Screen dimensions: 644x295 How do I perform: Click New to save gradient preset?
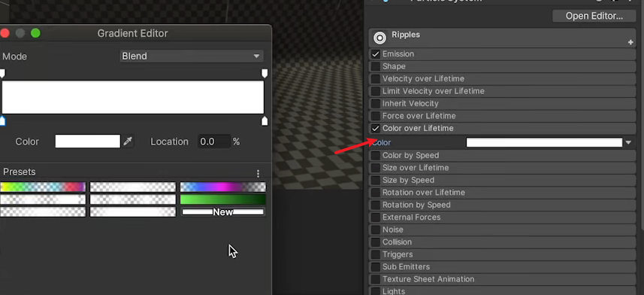tap(223, 212)
